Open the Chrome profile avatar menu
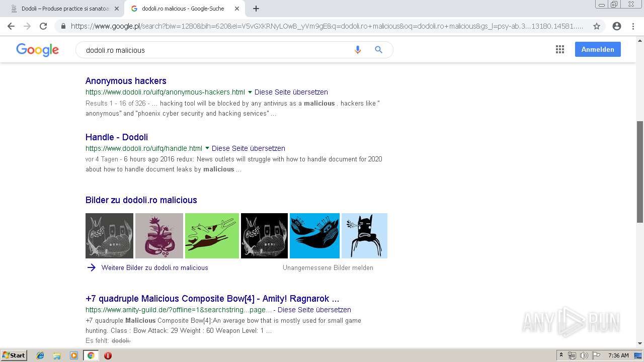This screenshot has width=644, height=362. [617, 26]
